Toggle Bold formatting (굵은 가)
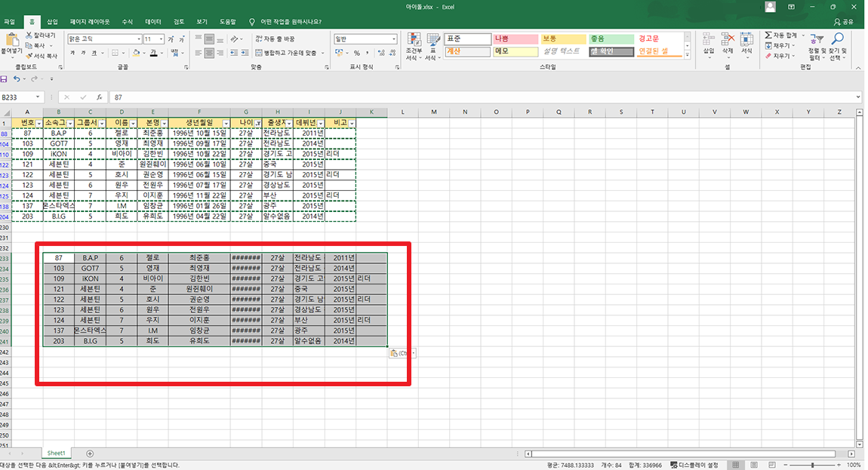Screen dimensions: 868x470 click(x=72, y=53)
